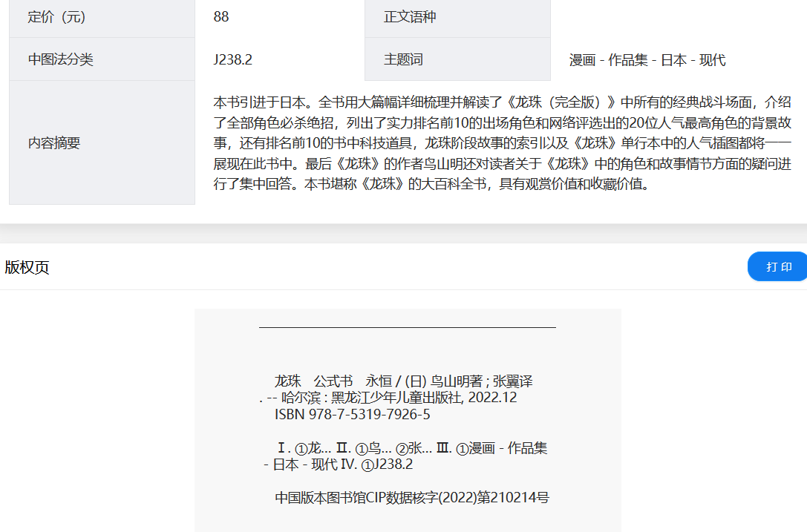Click the publisher line 黑龙江少年儿童出版社, 2022.12

pyautogui.click(x=388, y=398)
